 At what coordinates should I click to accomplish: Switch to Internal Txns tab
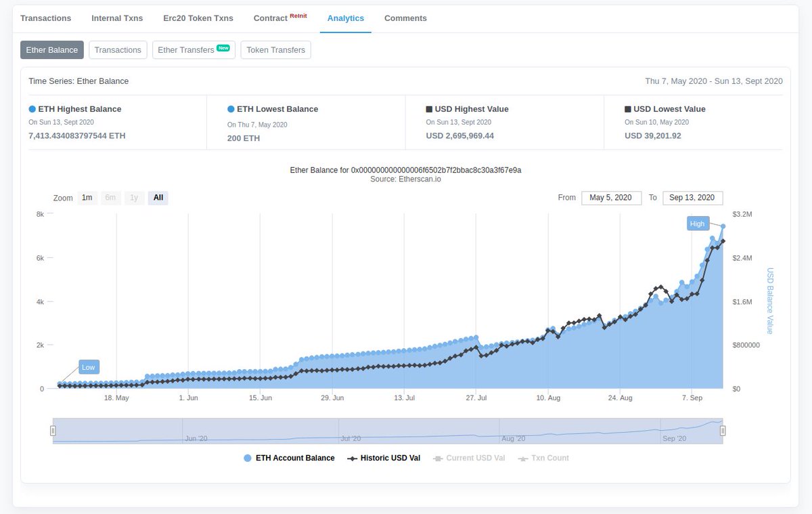tap(117, 18)
